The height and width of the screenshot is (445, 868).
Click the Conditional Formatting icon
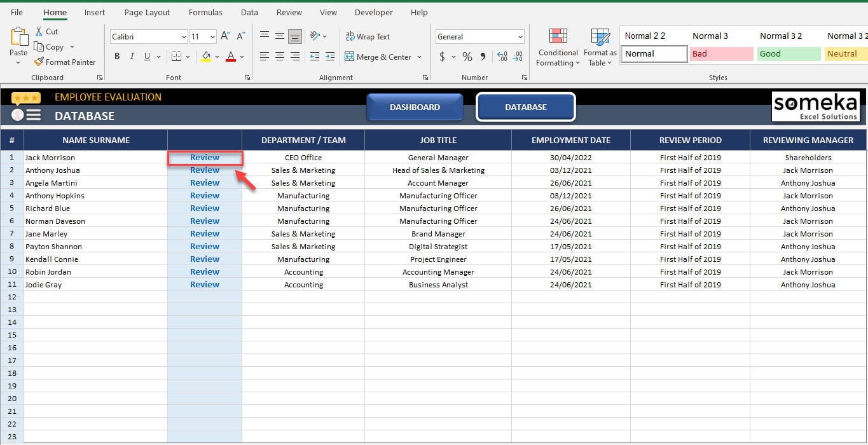pos(558,37)
